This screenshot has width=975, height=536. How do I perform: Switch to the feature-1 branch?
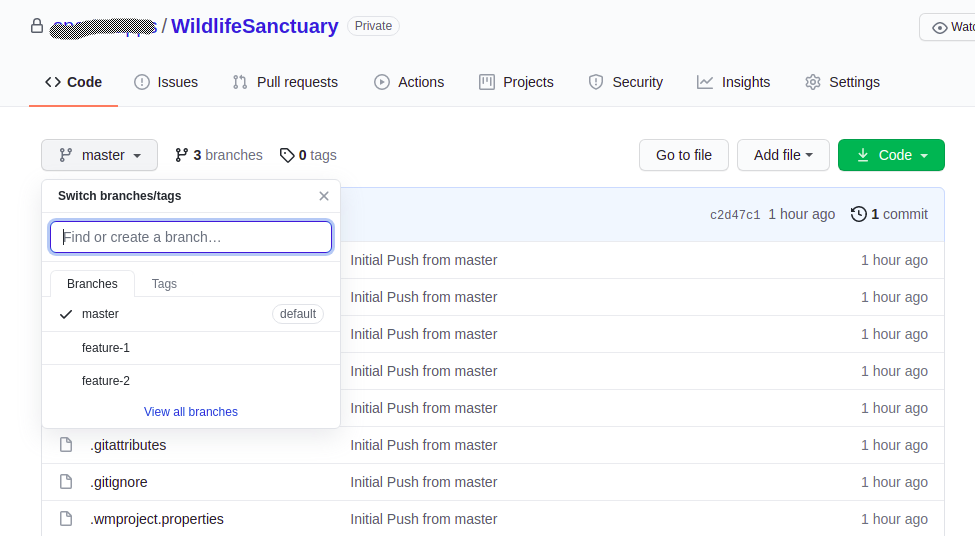pos(106,348)
